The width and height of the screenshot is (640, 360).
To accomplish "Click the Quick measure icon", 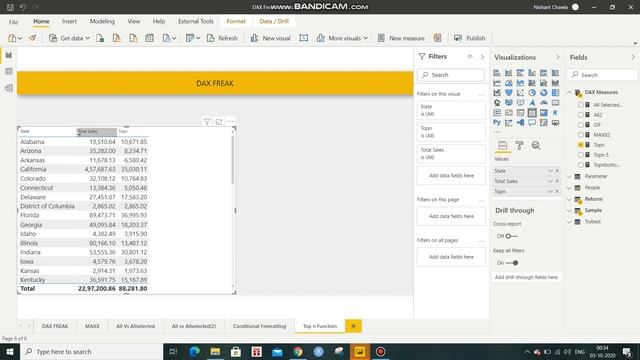I will [438, 38].
